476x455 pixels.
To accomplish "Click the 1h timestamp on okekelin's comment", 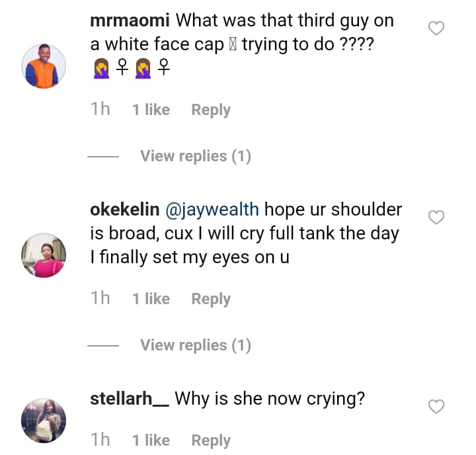I will [x=100, y=299].
